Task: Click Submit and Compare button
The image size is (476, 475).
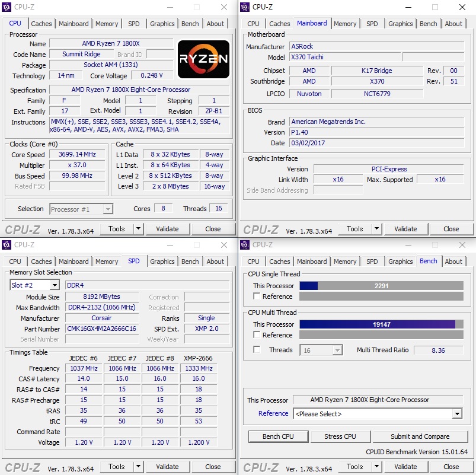Action: [420, 436]
